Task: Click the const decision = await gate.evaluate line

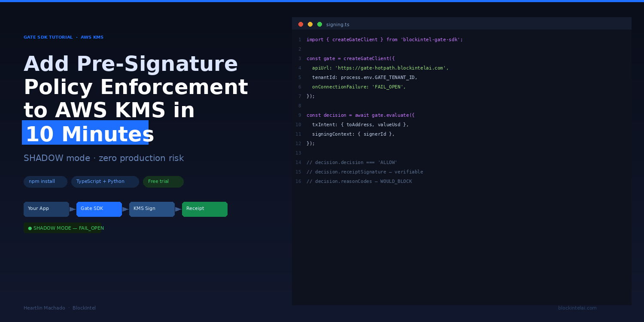Action: (x=360, y=115)
